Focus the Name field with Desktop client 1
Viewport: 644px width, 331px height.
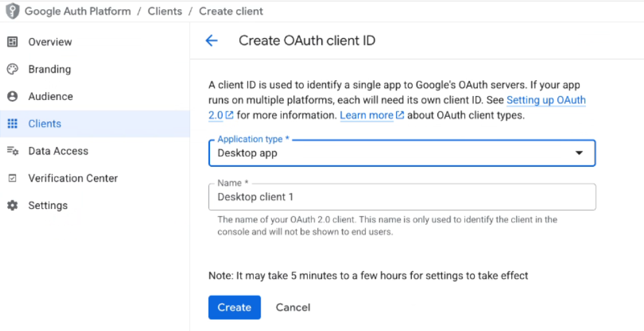tap(401, 197)
